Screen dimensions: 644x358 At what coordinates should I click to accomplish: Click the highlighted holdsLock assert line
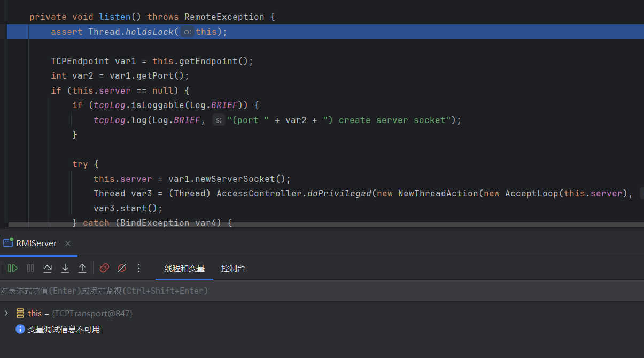point(139,32)
